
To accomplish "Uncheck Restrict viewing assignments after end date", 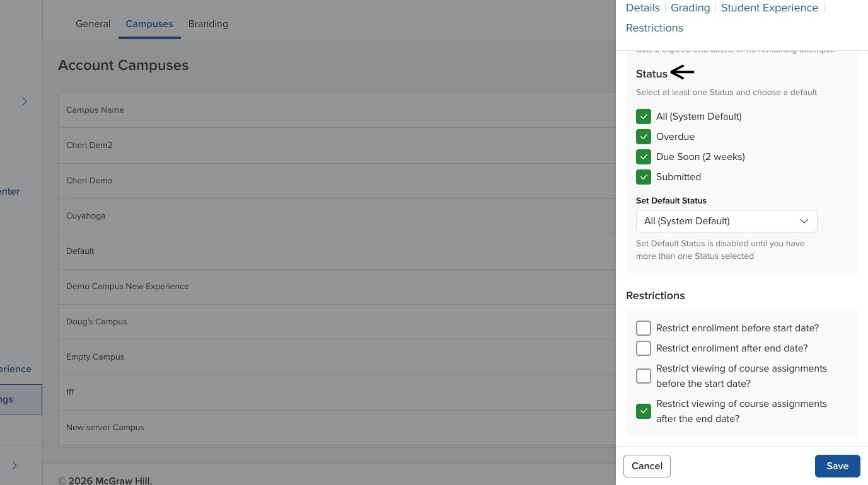I will pos(644,411).
